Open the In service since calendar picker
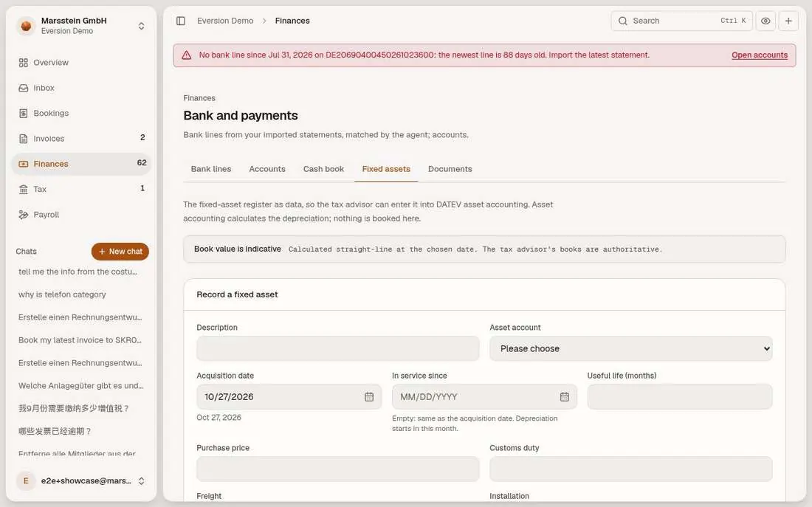 click(x=565, y=397)
